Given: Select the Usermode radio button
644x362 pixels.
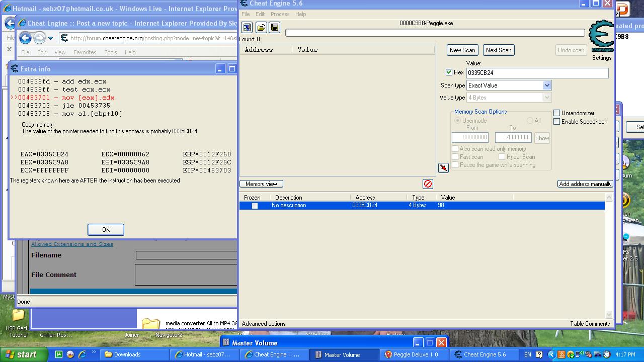Looking at the screenshot, I should [458, 121].
